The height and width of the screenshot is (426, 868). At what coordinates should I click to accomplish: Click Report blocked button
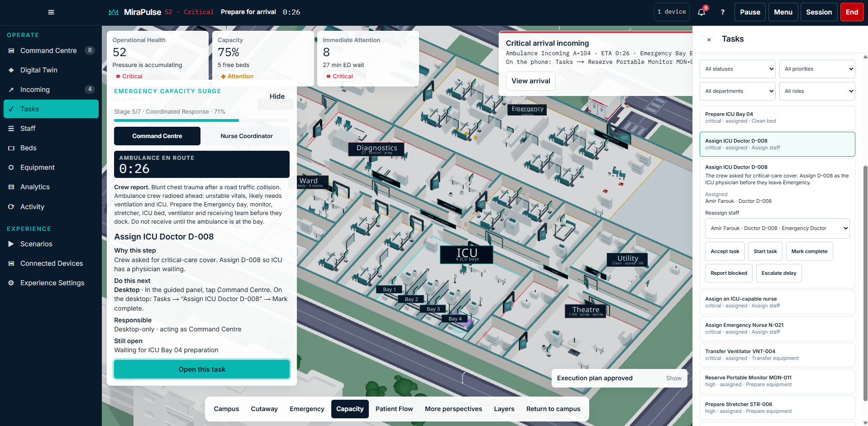pyautogui.click(x=729, y=273)
